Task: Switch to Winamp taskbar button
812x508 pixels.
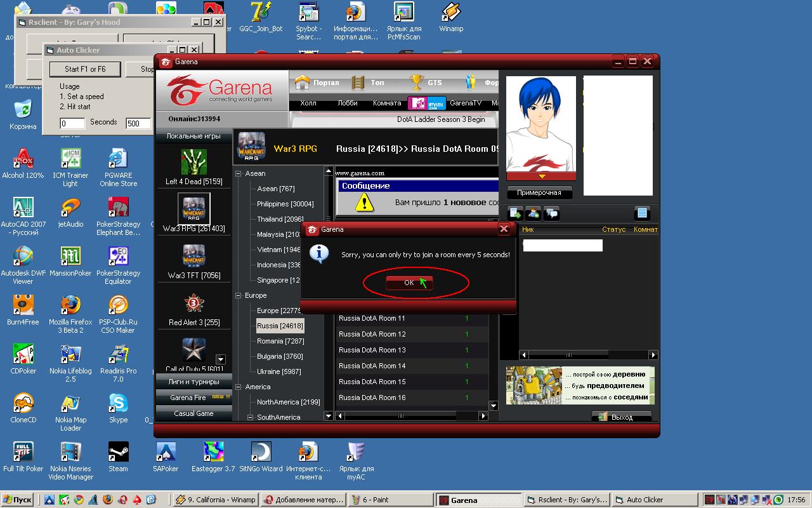Action: click(216, 500)
